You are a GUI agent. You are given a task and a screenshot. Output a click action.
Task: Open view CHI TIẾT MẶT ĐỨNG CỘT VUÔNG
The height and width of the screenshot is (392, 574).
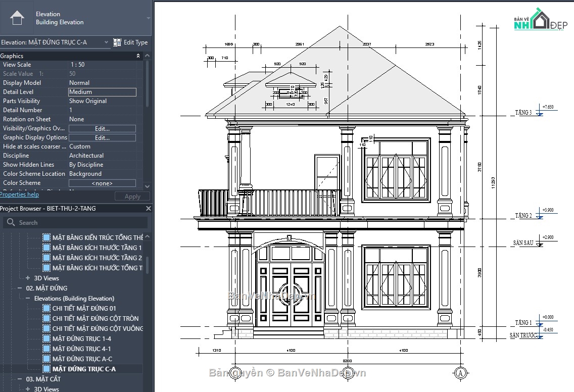pos(98,329)
